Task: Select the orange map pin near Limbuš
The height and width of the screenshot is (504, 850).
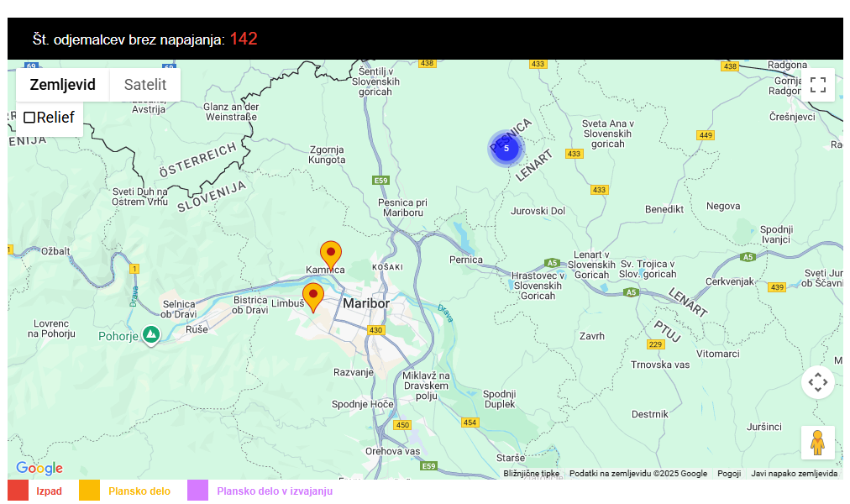Action: (313, 296)
